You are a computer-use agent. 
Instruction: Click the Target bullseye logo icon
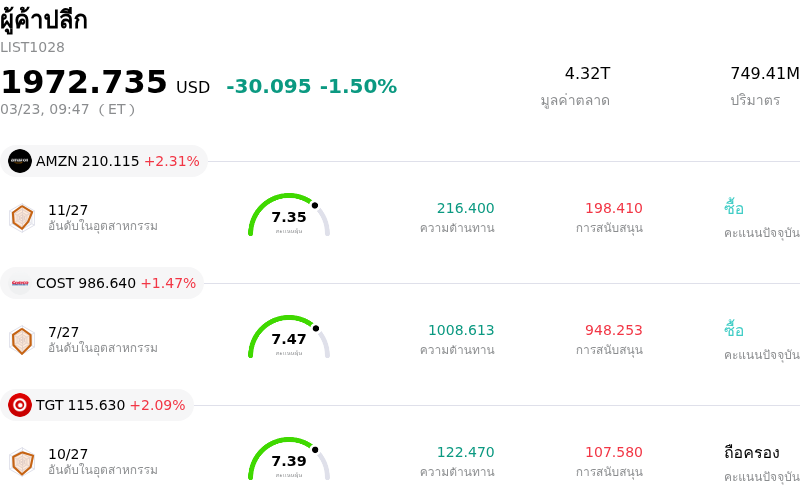pyautogui.click(x=20, y=405)
